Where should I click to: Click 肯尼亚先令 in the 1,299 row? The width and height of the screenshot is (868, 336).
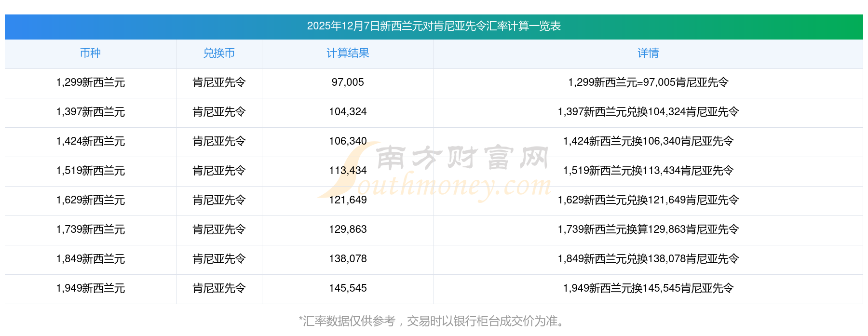(219, 82)
